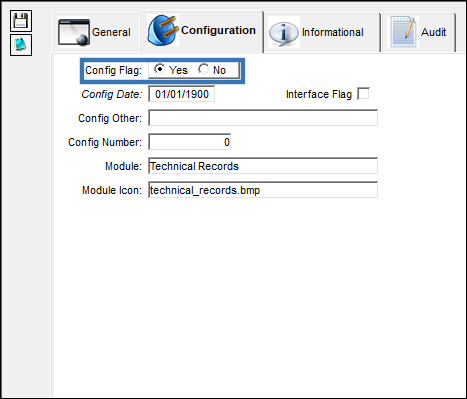Click the Configuration tab plug icon

163,30
